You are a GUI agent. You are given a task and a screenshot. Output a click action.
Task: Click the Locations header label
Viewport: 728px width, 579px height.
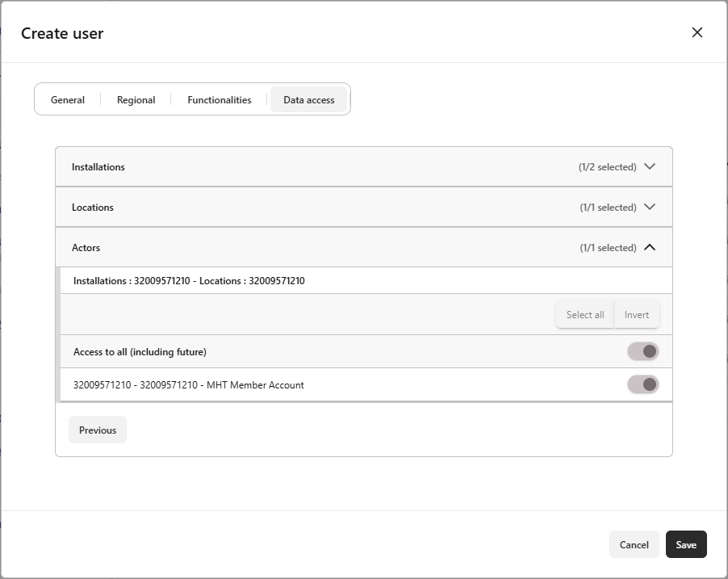point(93,208)
